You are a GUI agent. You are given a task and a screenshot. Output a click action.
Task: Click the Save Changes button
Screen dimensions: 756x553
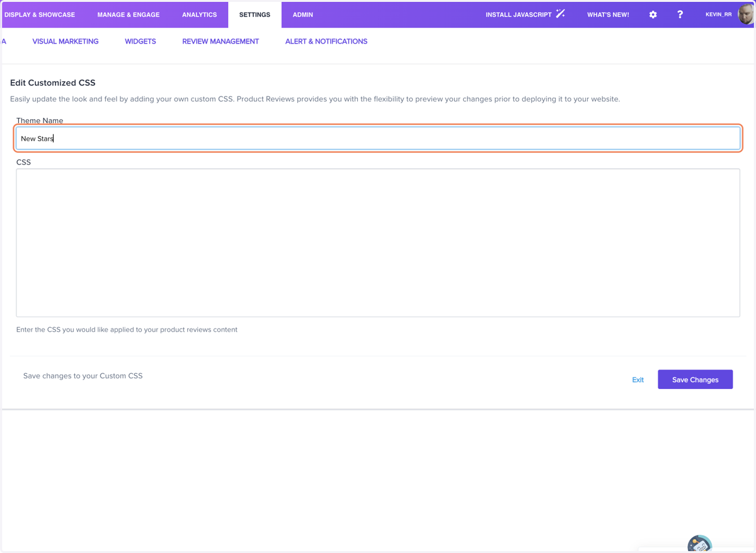coord(695,380)
